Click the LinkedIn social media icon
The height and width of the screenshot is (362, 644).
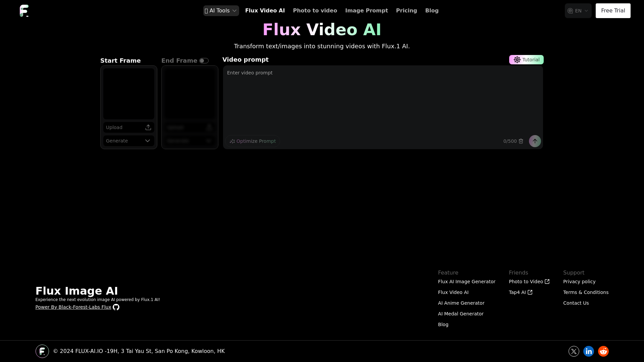click(588, 351)
